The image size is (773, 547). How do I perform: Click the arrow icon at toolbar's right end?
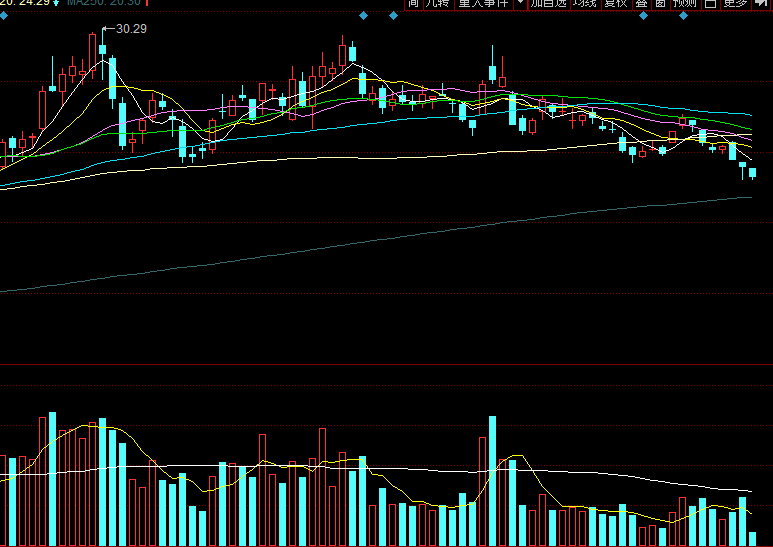click(x=760, y=4)
